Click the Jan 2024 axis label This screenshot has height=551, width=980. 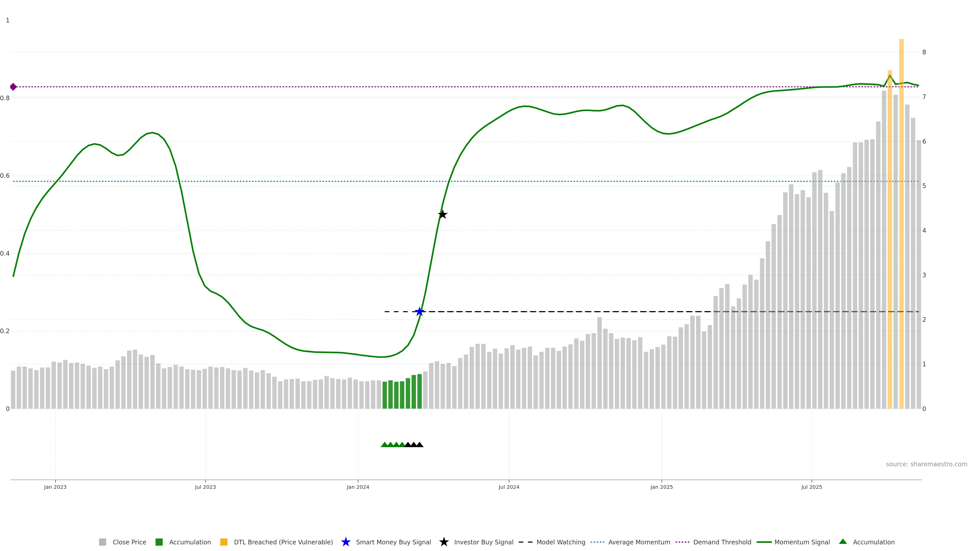click(358, 487)
